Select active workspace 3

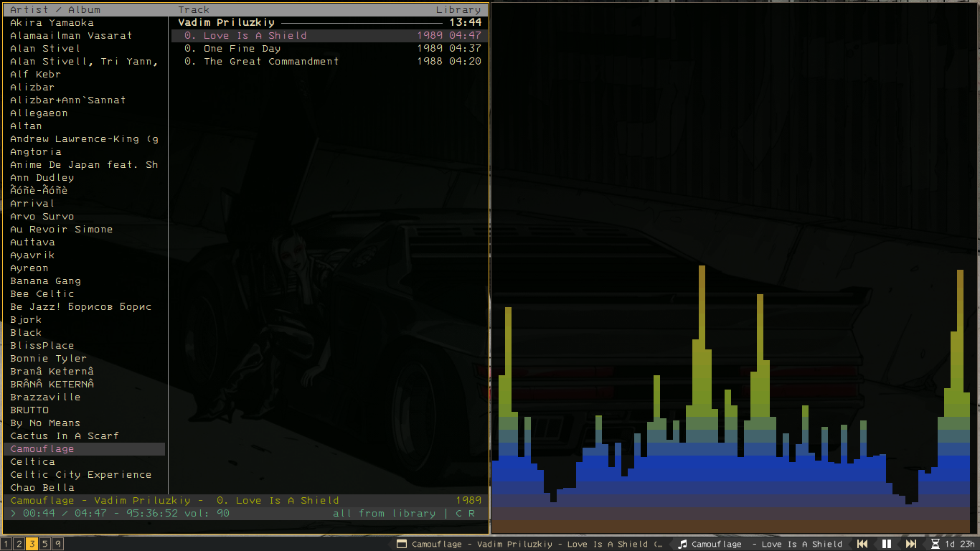click(32, 544)
